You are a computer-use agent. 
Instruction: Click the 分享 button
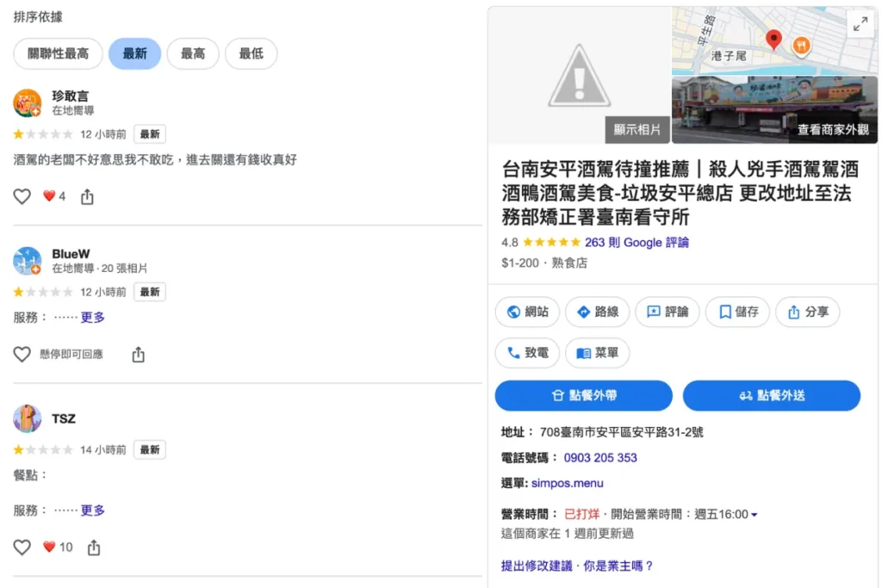coord(807,312)
